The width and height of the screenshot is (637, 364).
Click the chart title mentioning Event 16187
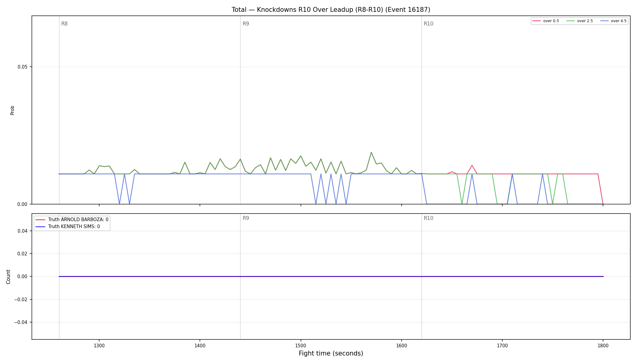click(x=331, y=10)
